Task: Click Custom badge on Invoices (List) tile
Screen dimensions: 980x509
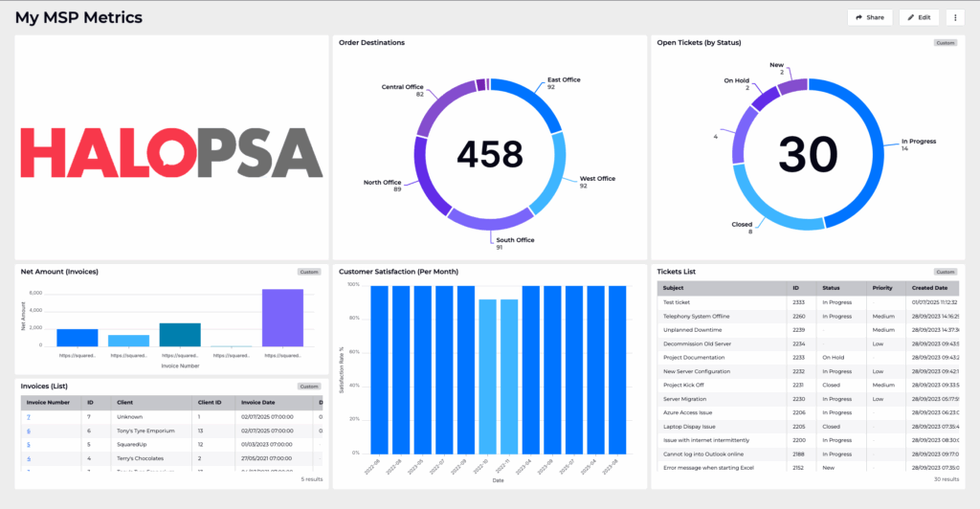Action: (x=309, y=386)
